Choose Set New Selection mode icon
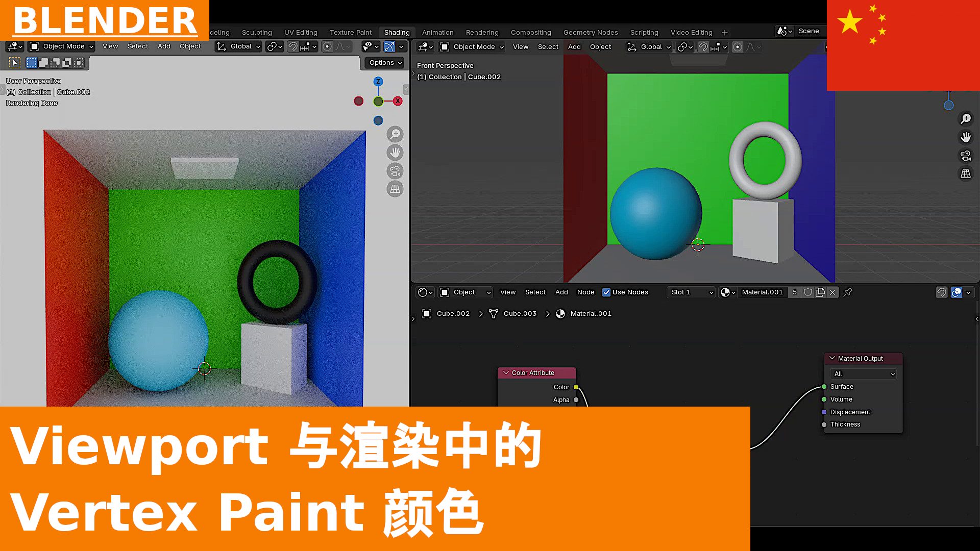The height and width of the screenshot is (551, 980). tap(32, 63)
